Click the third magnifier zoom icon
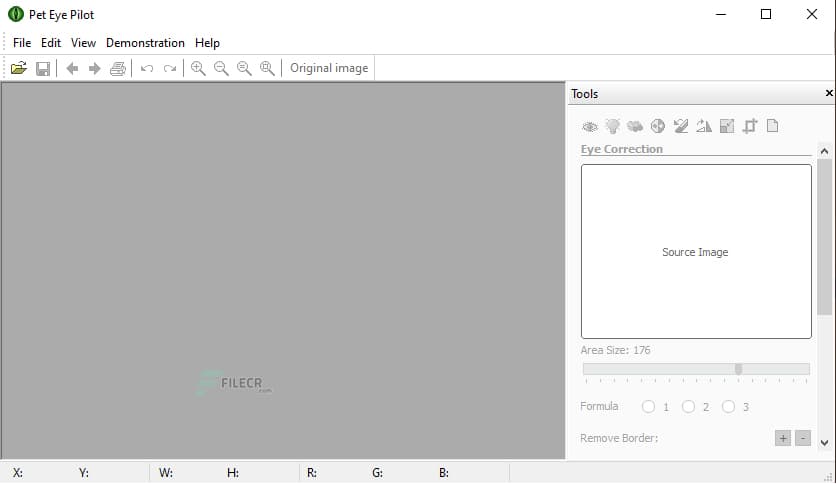836x484 pixels. pyautogui.click(x=244, y=68)
